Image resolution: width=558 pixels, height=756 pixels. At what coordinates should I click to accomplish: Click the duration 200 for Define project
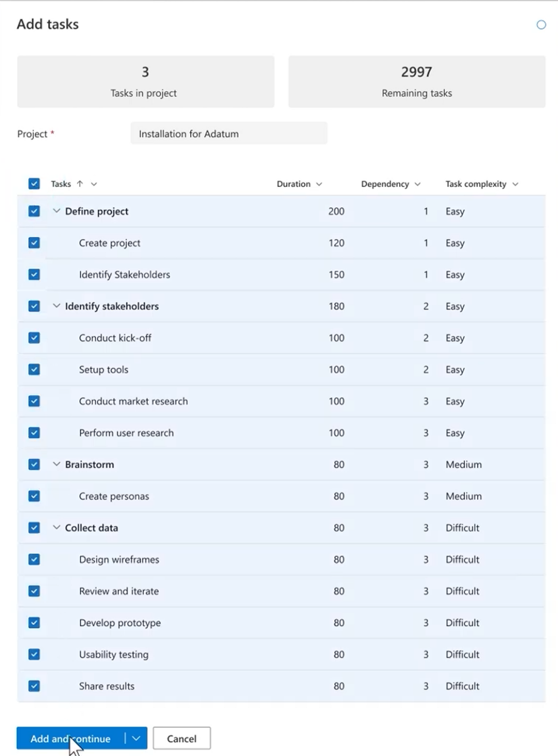[336, 212]
